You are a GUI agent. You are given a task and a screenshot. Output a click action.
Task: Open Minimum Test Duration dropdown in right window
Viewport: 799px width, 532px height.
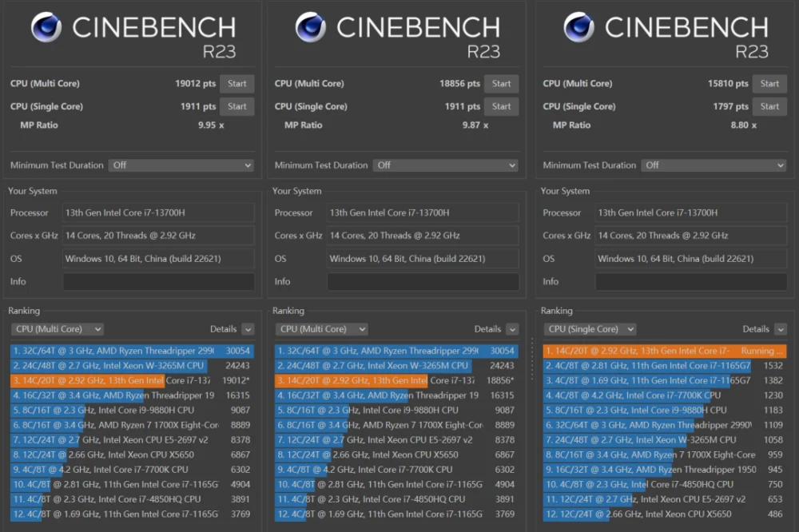714,165
